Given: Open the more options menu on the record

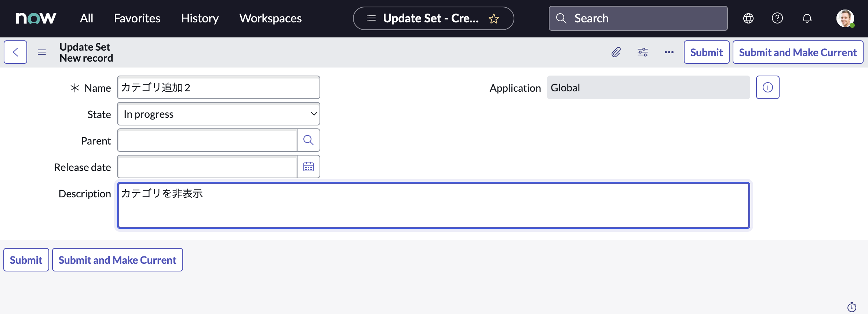Looking at the screenshot, I should tap(669, 52).
